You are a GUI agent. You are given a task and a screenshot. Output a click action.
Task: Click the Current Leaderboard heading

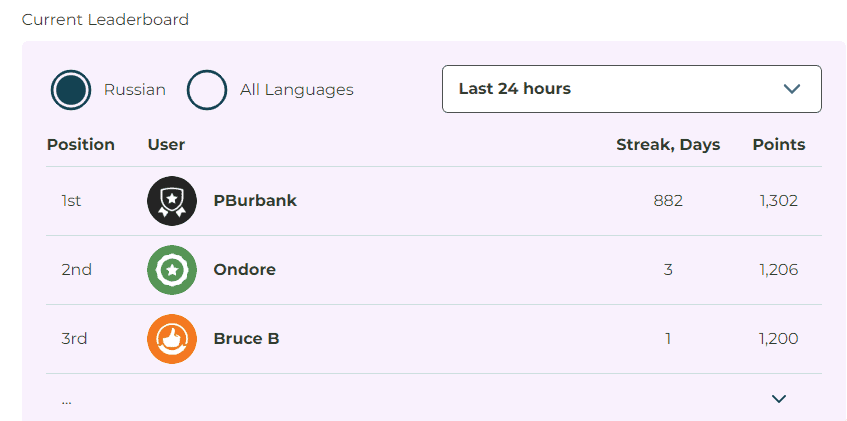coord(105,20)
